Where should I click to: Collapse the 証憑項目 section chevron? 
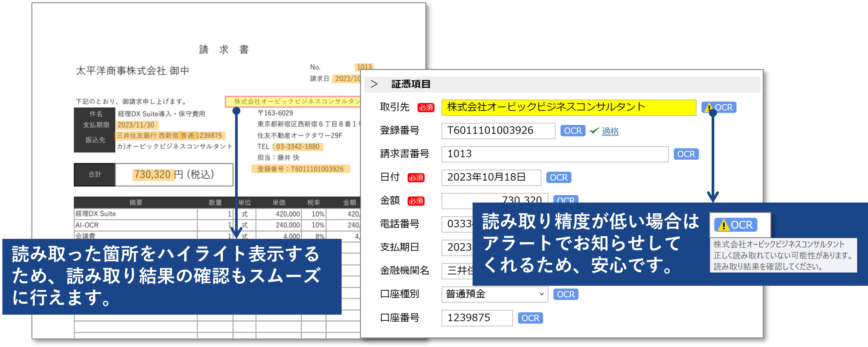point(374,84)
